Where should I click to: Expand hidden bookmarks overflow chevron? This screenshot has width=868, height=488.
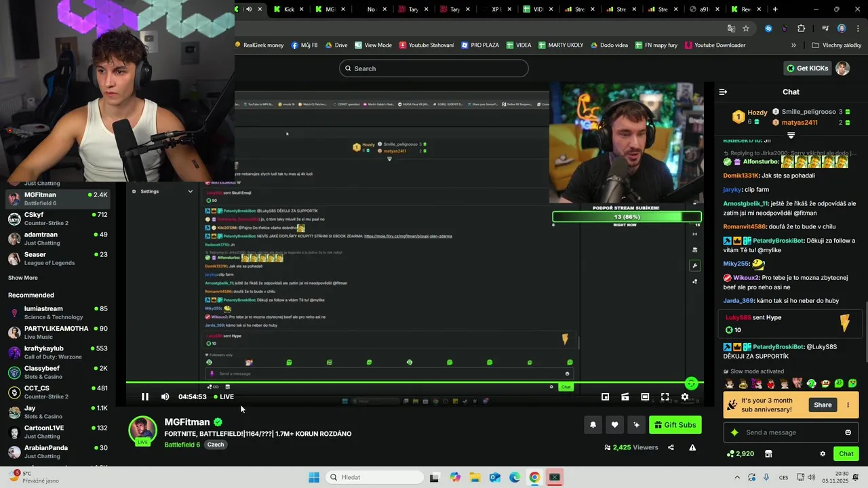793,45
